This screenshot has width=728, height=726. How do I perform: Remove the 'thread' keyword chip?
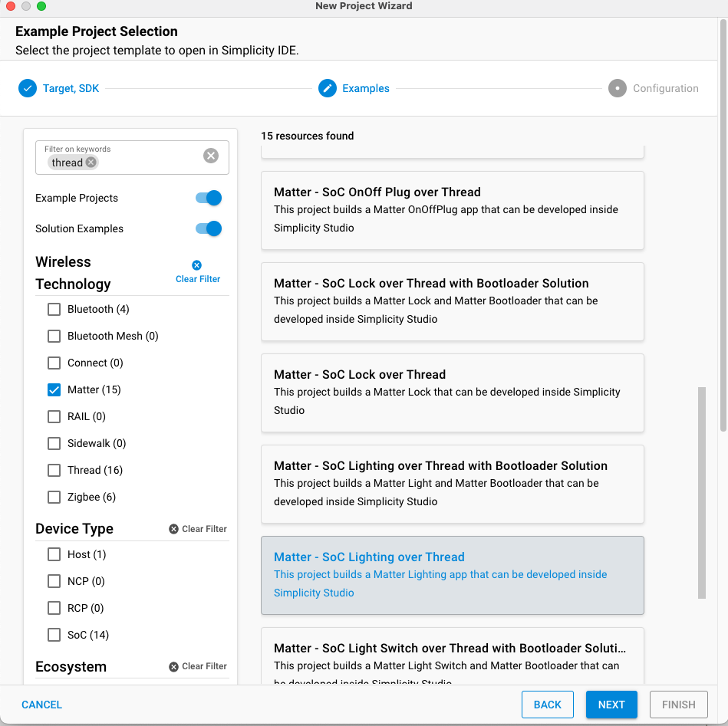coord(91,163)
